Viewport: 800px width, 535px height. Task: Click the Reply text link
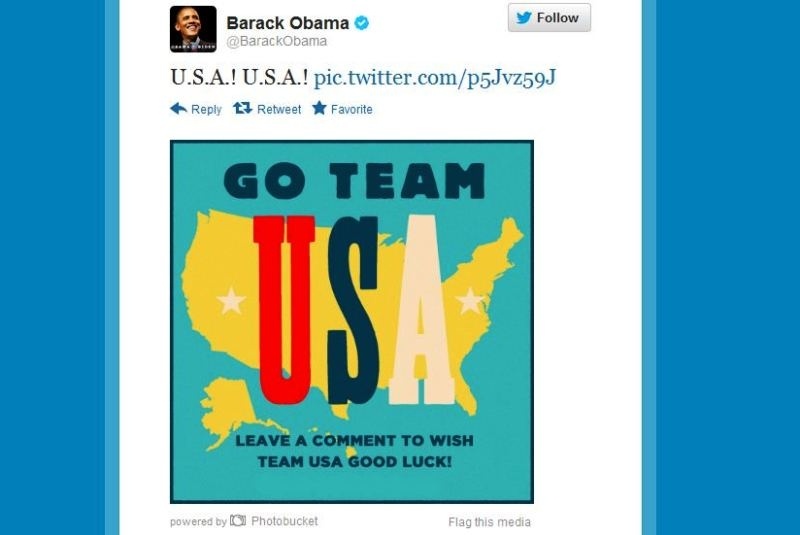click(x=206, y=109)
